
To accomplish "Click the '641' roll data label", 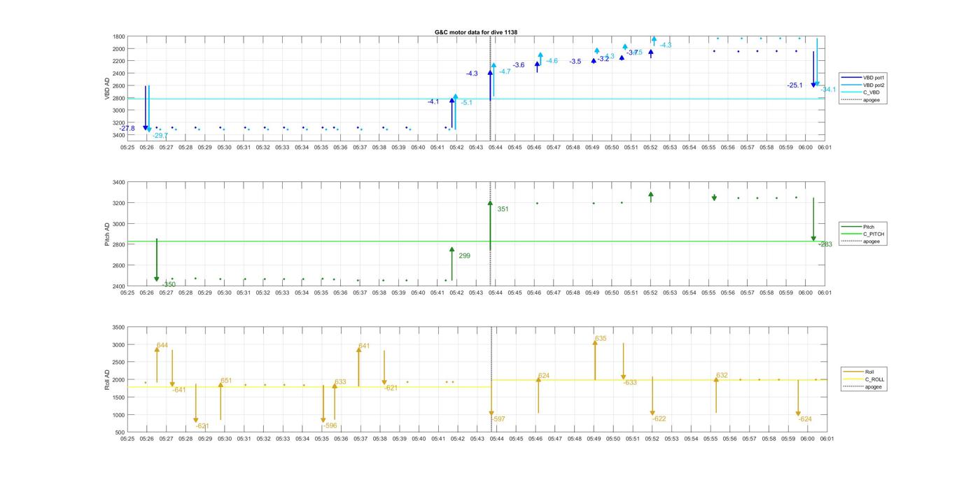I will point(364,346).
